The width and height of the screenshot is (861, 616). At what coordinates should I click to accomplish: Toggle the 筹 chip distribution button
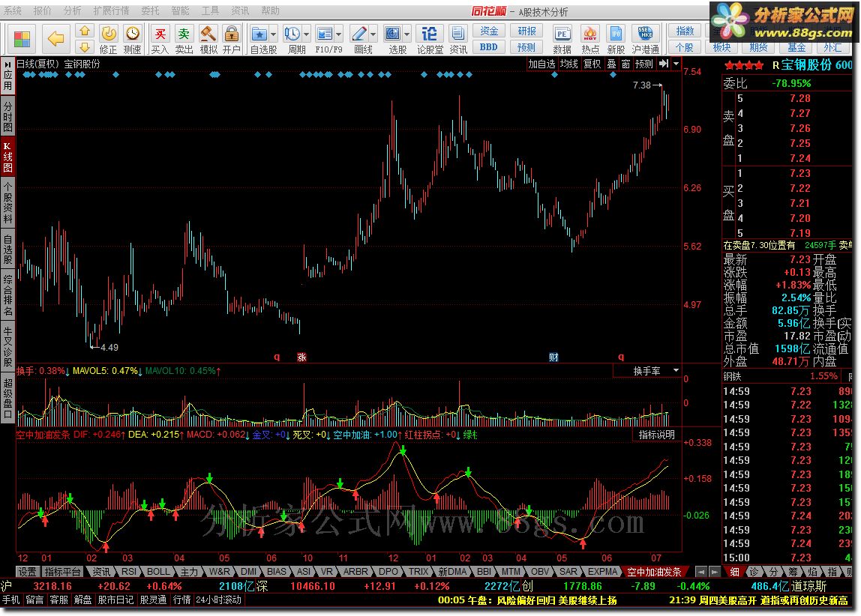point(793,572)
